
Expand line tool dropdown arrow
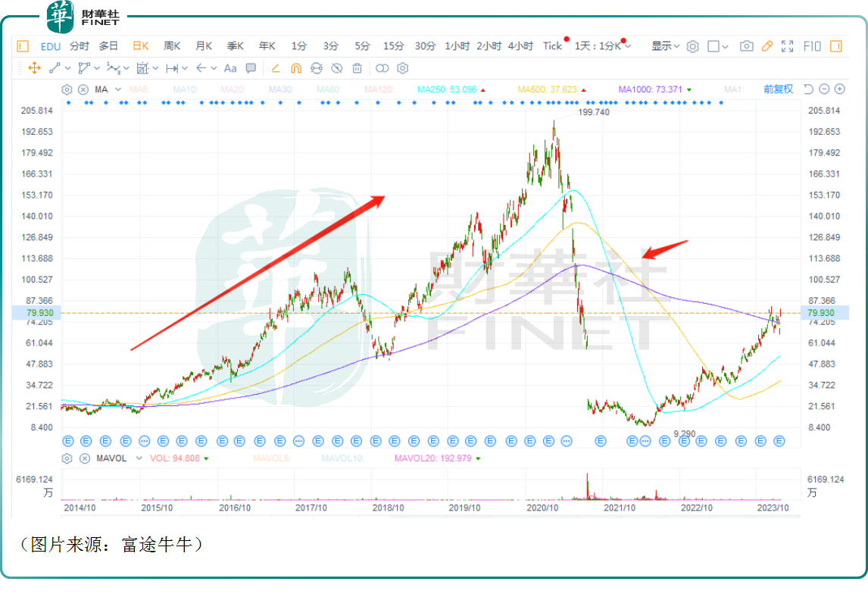[x=67, y=68]
